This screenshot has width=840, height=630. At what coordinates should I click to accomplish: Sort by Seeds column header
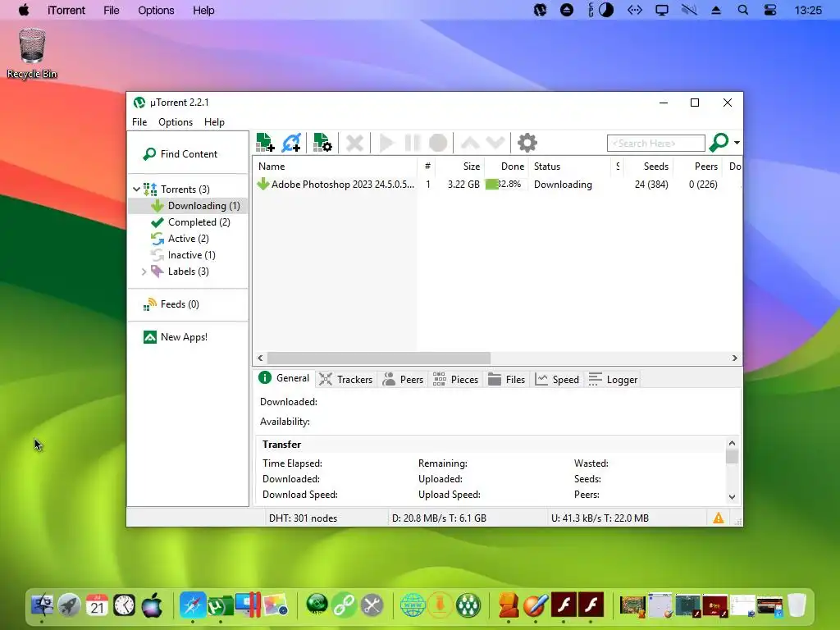(x=648, y=167)
